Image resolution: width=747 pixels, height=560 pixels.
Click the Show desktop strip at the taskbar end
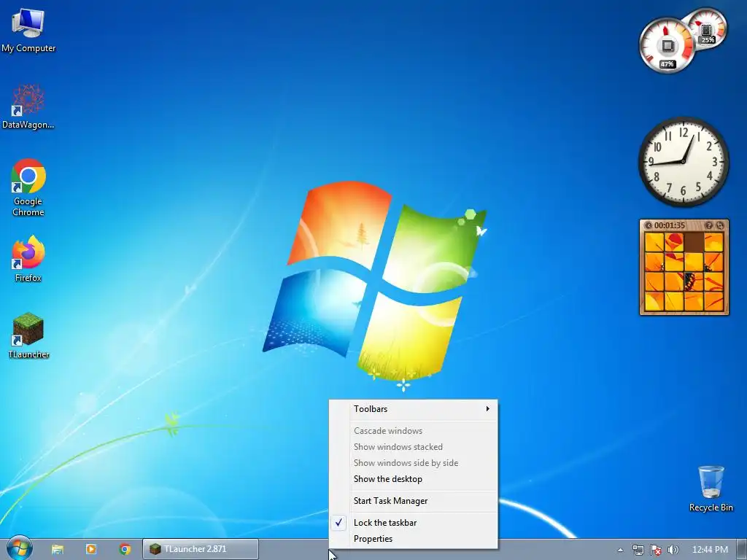(x=742, y=550)
